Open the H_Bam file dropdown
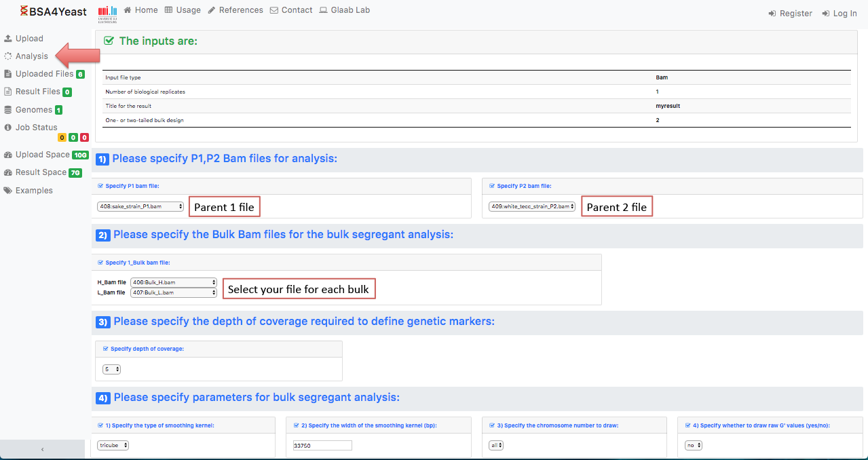Image resolution: width=868 pixels, height=460 pixels. pos(173,282)
